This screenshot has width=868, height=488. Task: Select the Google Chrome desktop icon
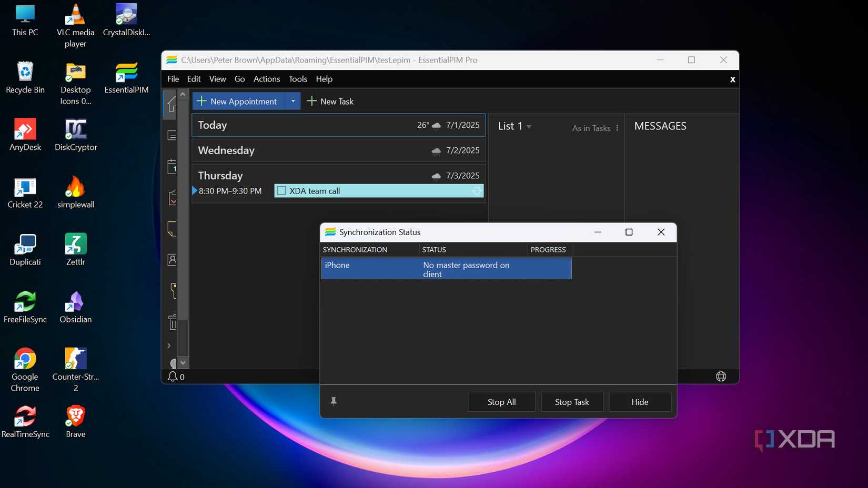pyautogui.click(x=25, y=370)
